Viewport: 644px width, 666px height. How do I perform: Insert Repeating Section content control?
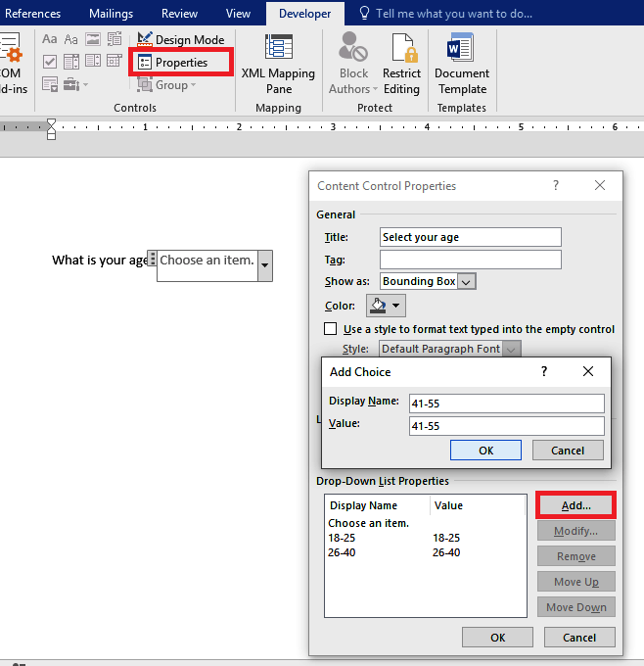tap(49, 84)
